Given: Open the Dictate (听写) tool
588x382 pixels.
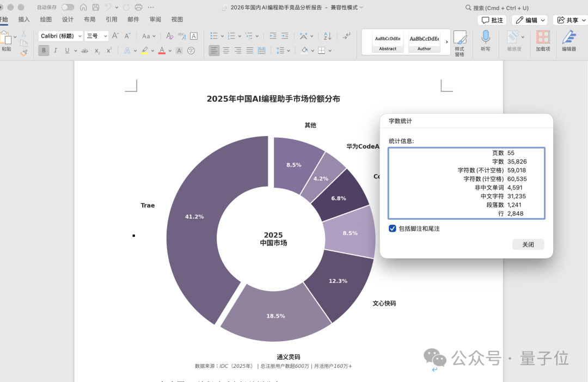Looking at the screenshot, I should [x=485, y=39].
